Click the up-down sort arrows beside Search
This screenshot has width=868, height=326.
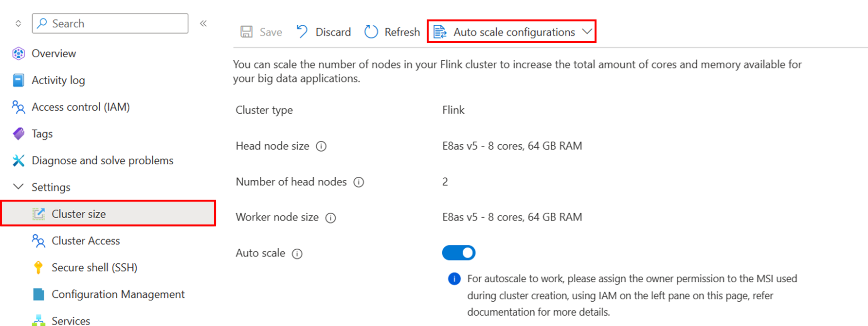pyautogui.click(x=18, y=23)
